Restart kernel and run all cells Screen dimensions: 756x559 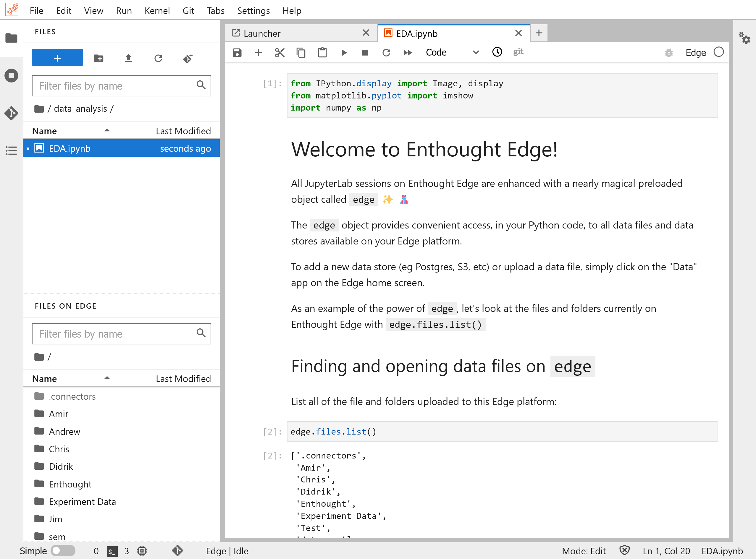click(x=408, y=52)
